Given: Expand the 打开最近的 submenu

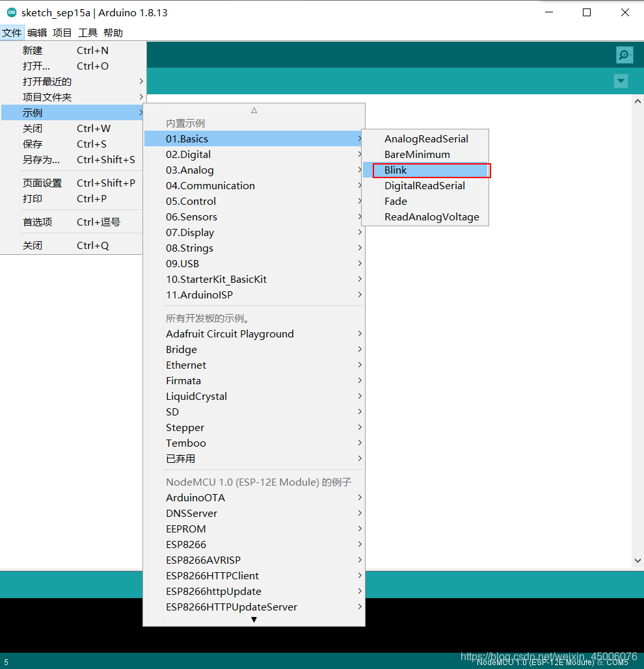Looking at the screenshot, I should click(x=74, y=81).
